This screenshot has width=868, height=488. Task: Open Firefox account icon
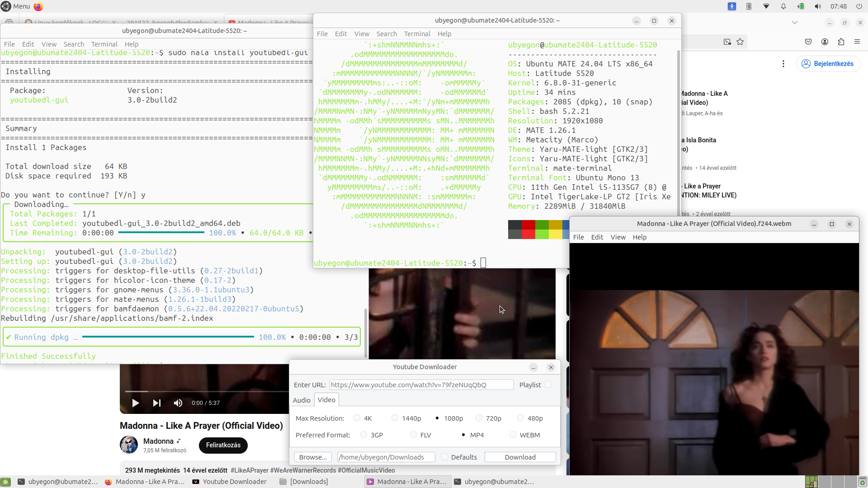point(825,42)
